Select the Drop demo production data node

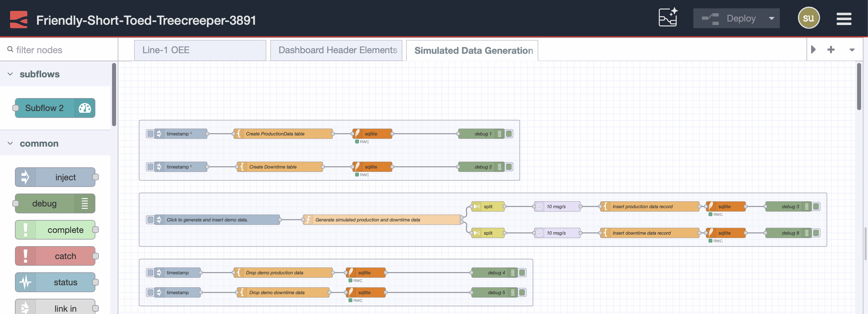pos(283,273)
